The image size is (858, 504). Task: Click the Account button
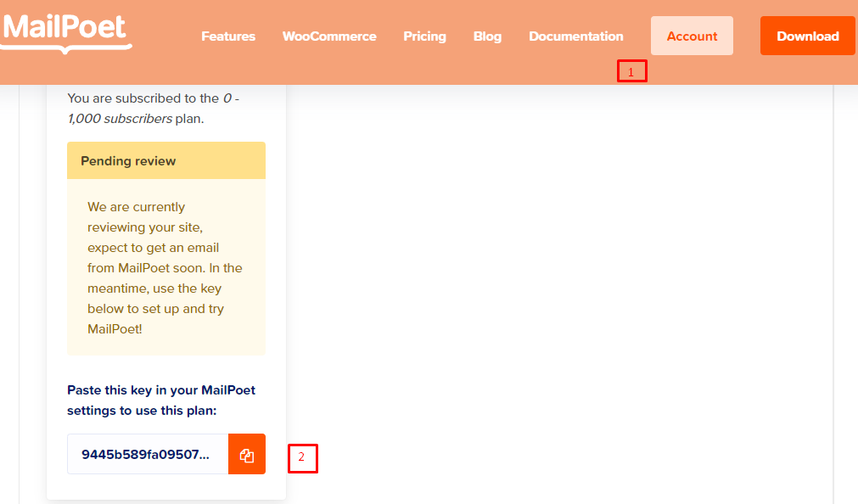[692, 36]
